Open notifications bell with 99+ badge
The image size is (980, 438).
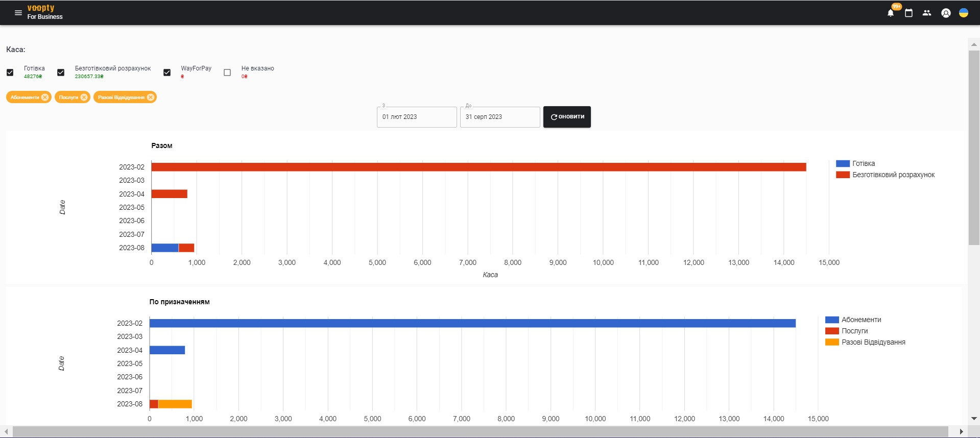point(891,13)
